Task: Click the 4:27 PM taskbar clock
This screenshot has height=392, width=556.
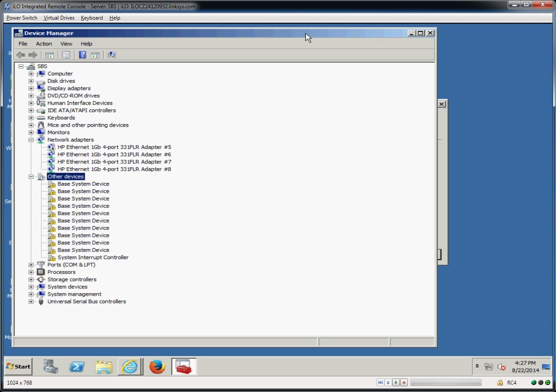Action: click(525, 363)
